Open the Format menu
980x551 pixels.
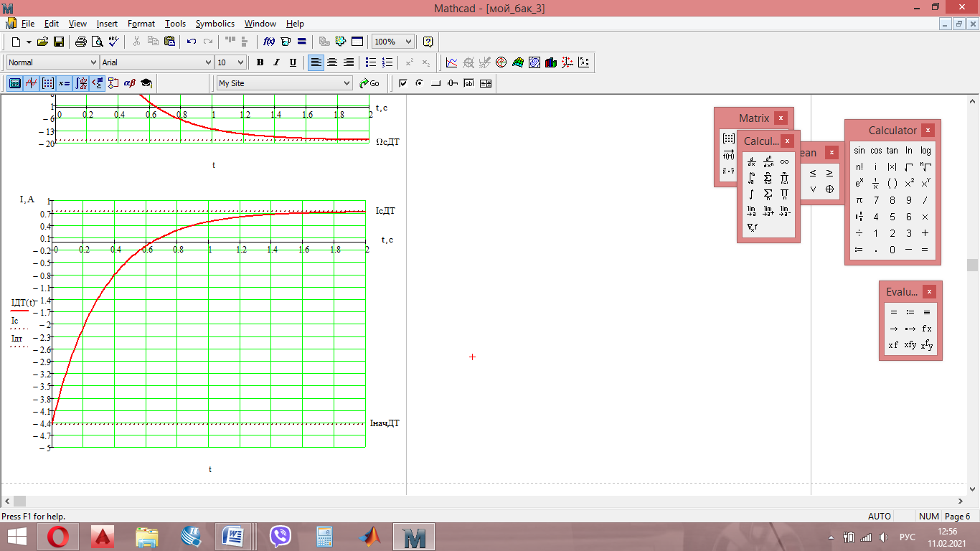coord(141,24)
